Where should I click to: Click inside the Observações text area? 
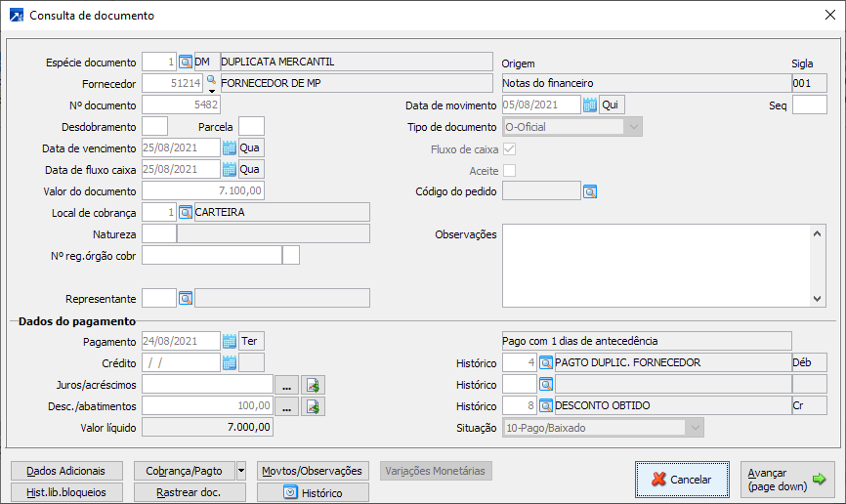(655, 264)
